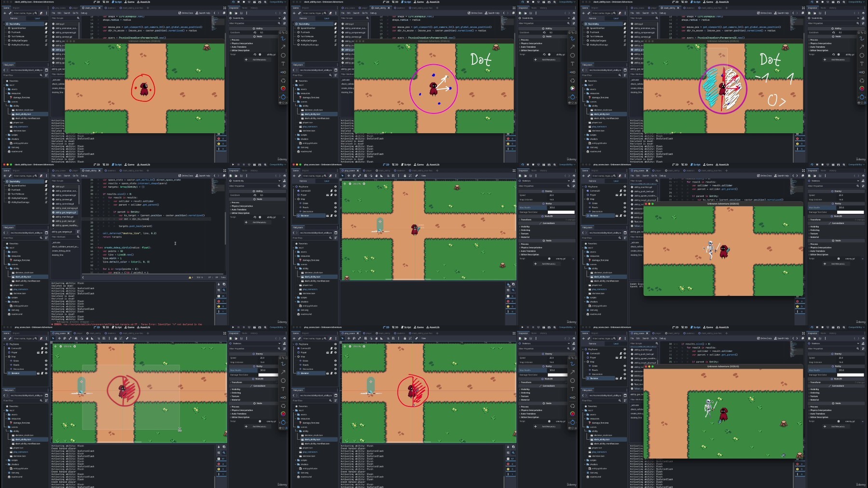Pick Ruler Mode tool in empty-output frame
868x488 pixels.
point(381,176)
